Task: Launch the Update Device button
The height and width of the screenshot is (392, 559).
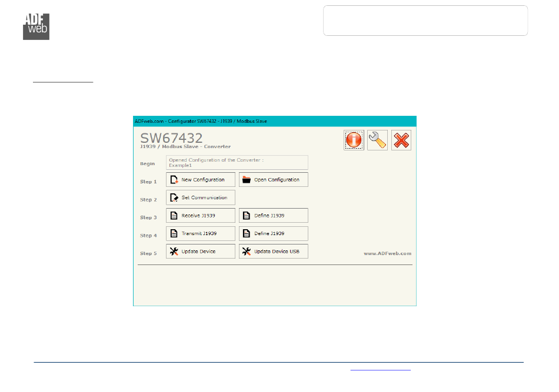Action: pos(201,252)
